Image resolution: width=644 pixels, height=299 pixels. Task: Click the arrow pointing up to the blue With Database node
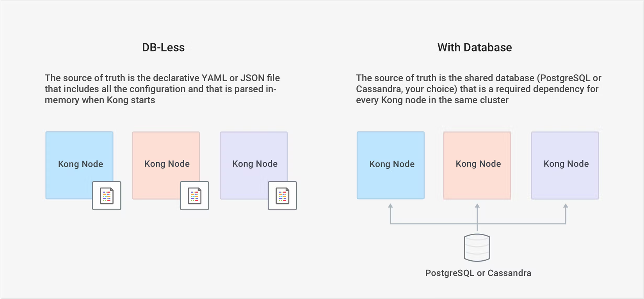[x=390, y=206]
